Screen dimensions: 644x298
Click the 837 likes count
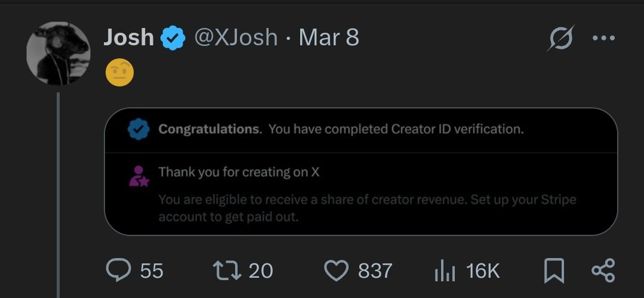[375, 271]
